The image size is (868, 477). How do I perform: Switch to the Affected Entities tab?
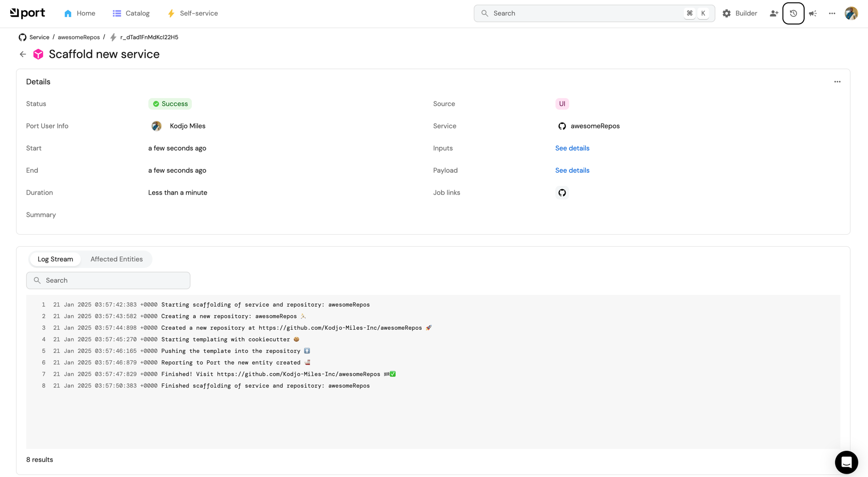click(x=116, y=259)
